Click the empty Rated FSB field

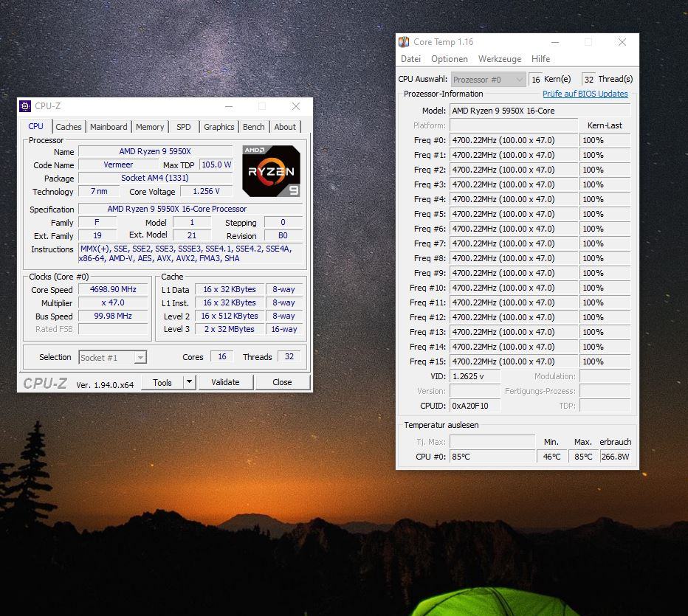click(113, 329)
